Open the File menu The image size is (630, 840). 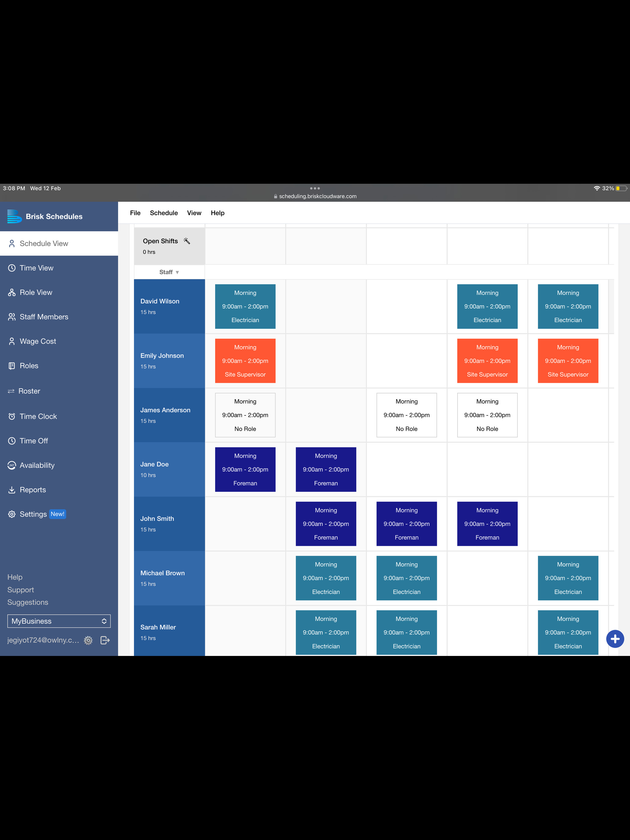tap(135, 213)
